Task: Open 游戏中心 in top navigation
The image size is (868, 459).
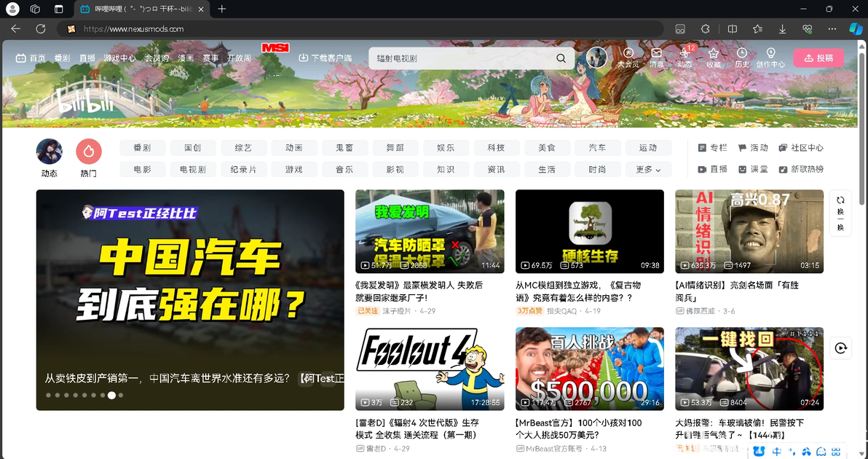Action: coord(119,58)
